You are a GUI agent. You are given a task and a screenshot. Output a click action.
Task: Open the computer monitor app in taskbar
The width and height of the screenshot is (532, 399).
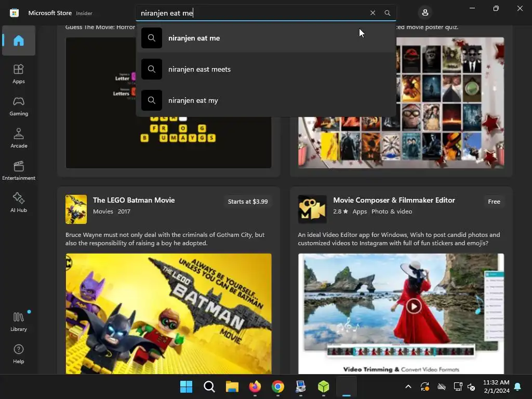point(301,387)
